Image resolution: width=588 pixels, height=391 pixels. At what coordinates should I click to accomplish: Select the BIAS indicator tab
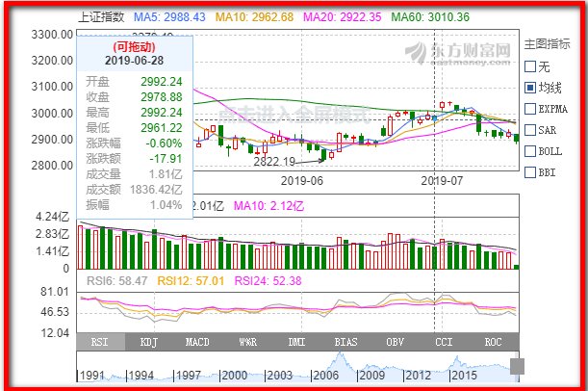[345, 342]
